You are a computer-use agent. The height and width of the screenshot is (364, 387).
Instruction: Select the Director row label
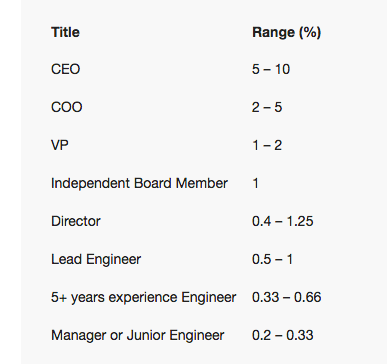(76, 221)
